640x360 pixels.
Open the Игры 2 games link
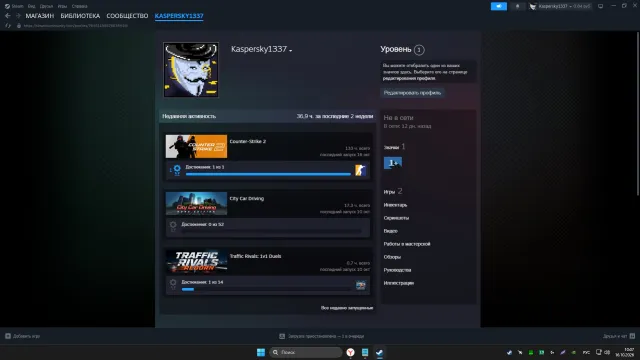point(393,191)
